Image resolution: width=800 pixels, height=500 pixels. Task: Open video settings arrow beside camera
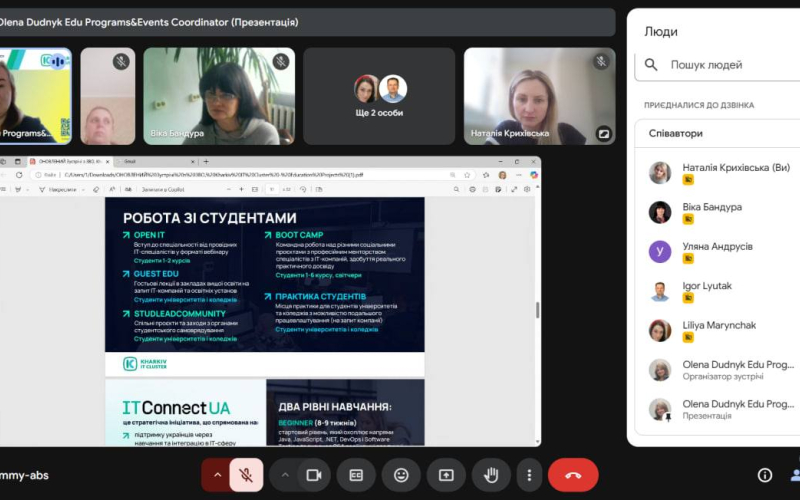[x=285, y=475]
